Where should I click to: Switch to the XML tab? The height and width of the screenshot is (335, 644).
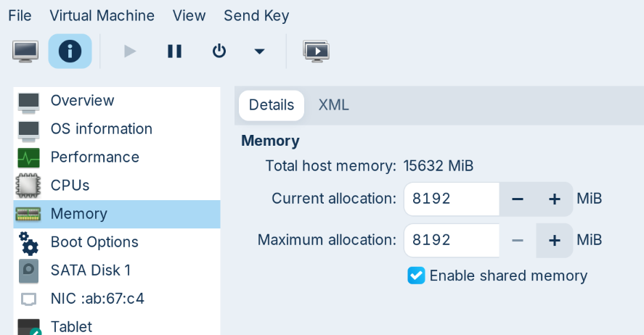pyautogui.click(x=333, y=105)
